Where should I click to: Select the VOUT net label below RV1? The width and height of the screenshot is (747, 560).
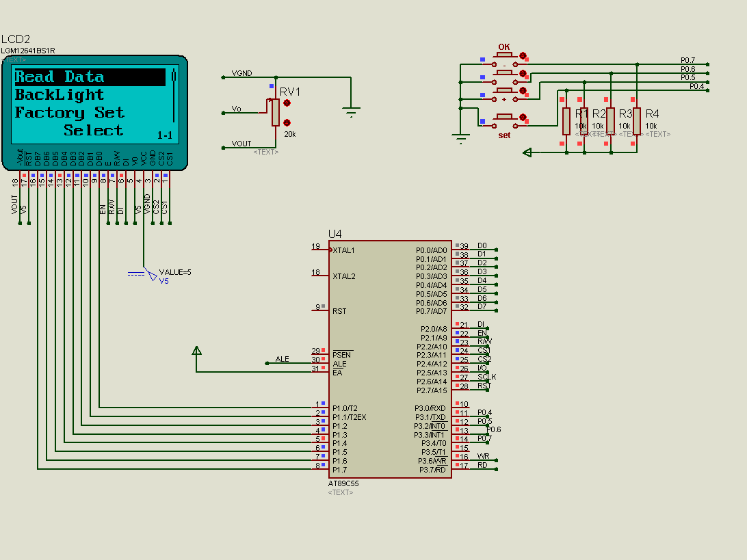pos(241,144)
